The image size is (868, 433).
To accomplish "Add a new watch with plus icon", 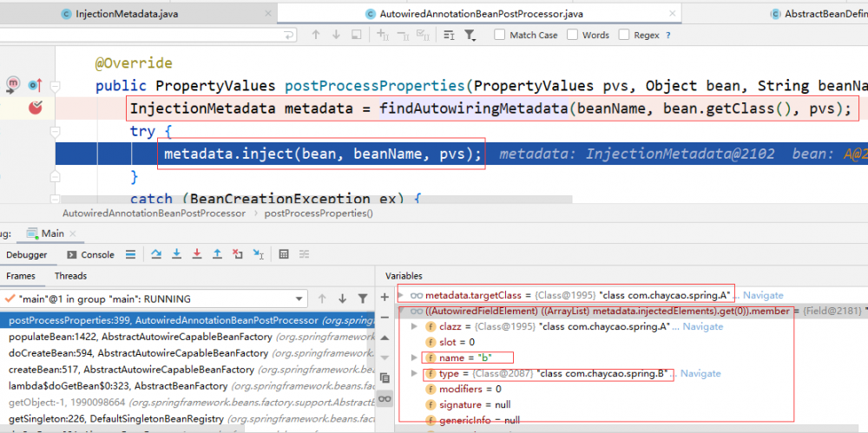I will tap(385, 297).
